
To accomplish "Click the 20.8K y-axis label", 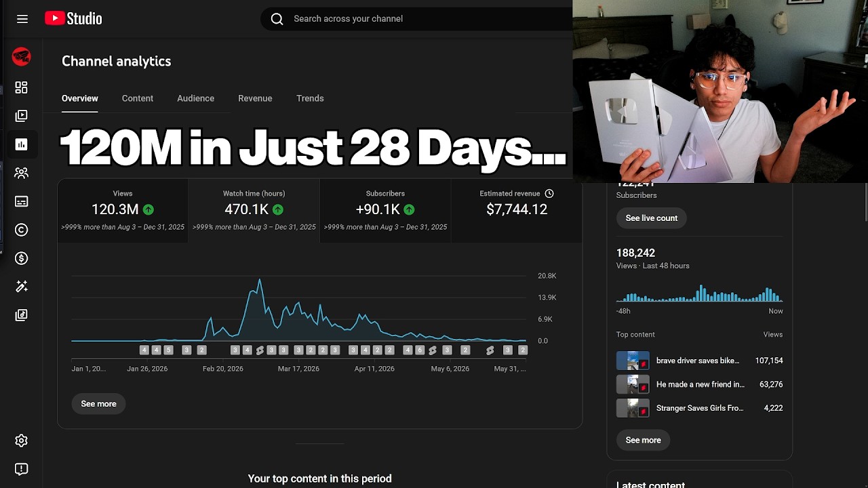I will (547, 276).
